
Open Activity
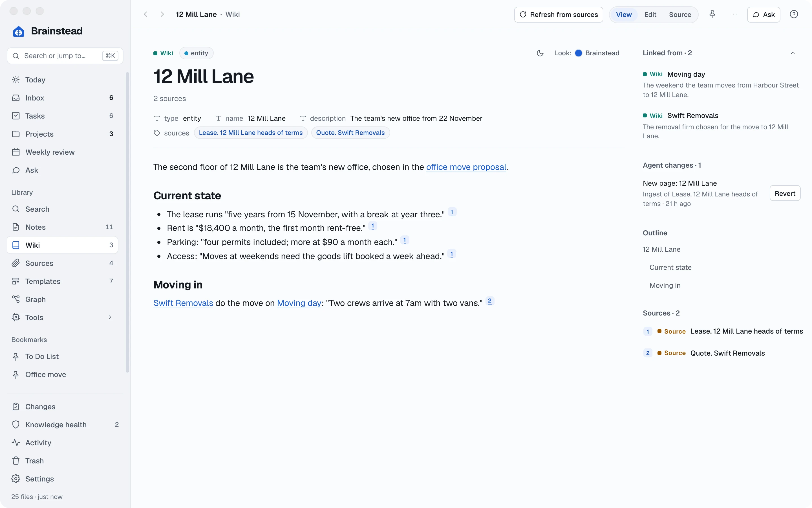pyautogui.click(x=65, y=443)
